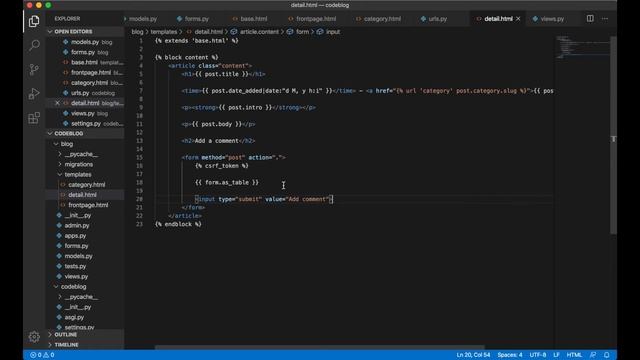Open the Explorer view in activity bar
This screenshot has width=640, height=360.
(34, 21)
